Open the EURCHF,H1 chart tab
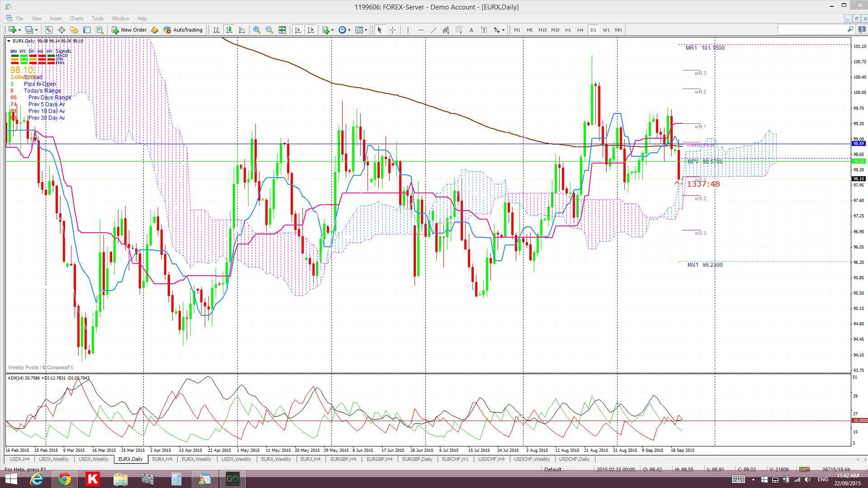The height and width of the screenshot is (488, 868). pyautogui.click(x=455, y=459)
